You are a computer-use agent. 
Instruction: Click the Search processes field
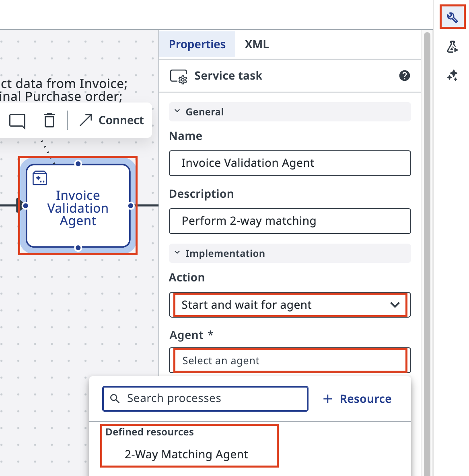pyautogui.click(x=206, y=398)
